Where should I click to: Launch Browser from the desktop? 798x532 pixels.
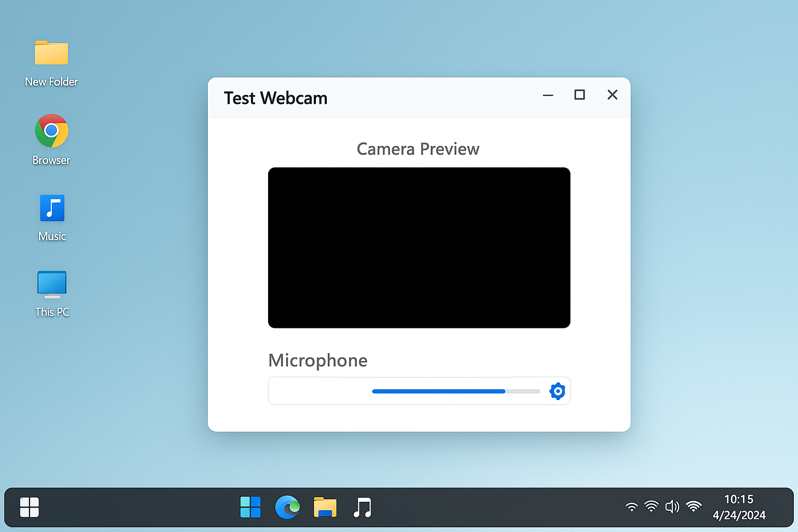pos(51,131)
